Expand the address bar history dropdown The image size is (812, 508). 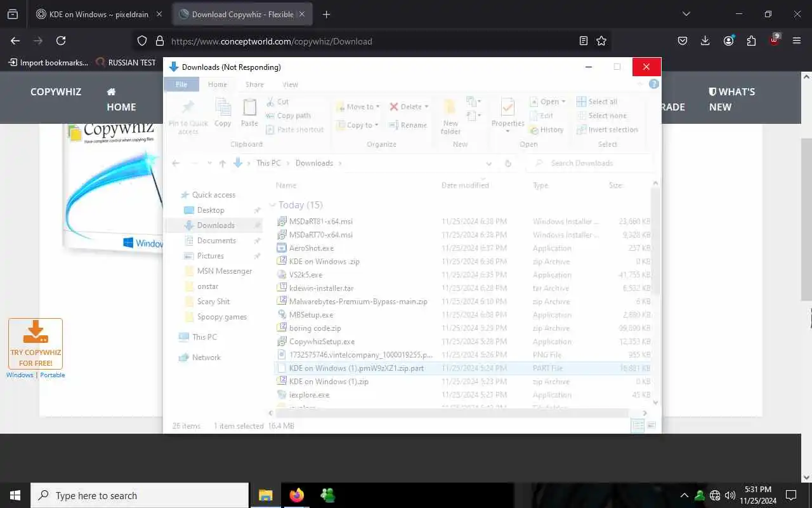point(488,163)
